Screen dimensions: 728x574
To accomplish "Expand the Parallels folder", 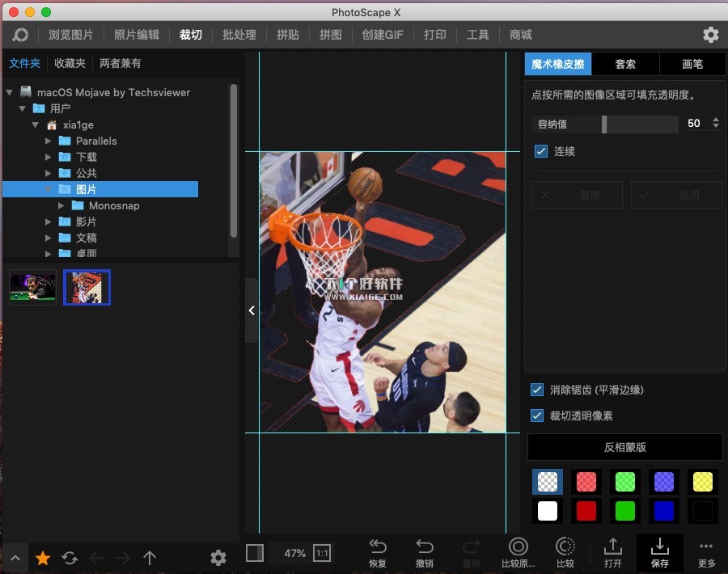I will [x=49, y=141].
